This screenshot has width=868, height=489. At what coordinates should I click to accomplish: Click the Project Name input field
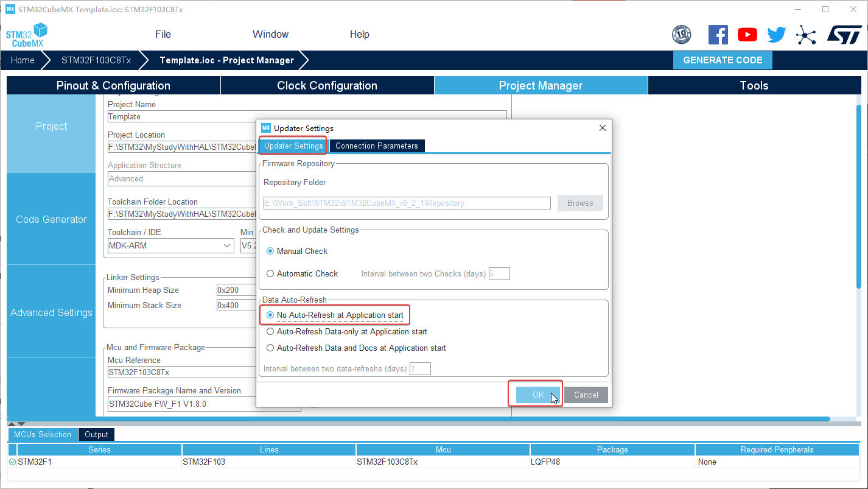pyautogui.click(x=307, y=117)
